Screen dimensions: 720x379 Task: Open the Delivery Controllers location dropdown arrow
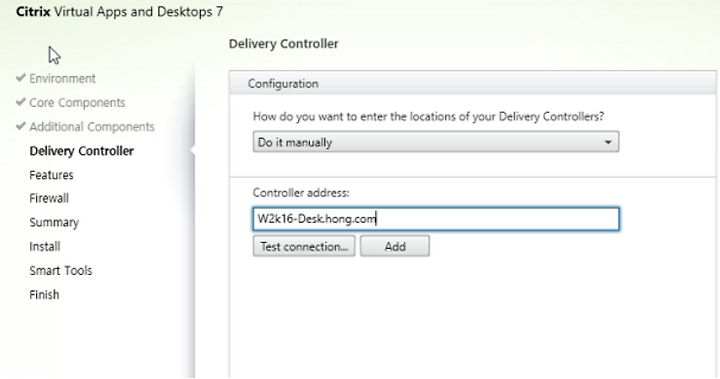point(608,142)
